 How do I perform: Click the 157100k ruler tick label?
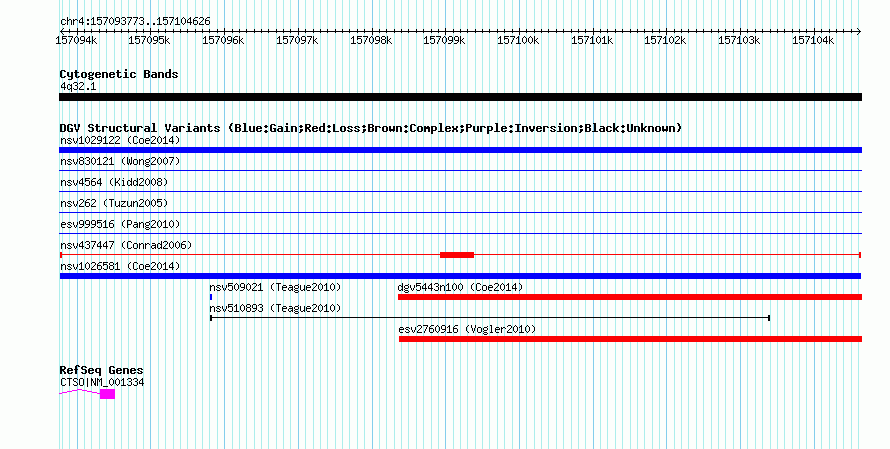click(518, 40)
